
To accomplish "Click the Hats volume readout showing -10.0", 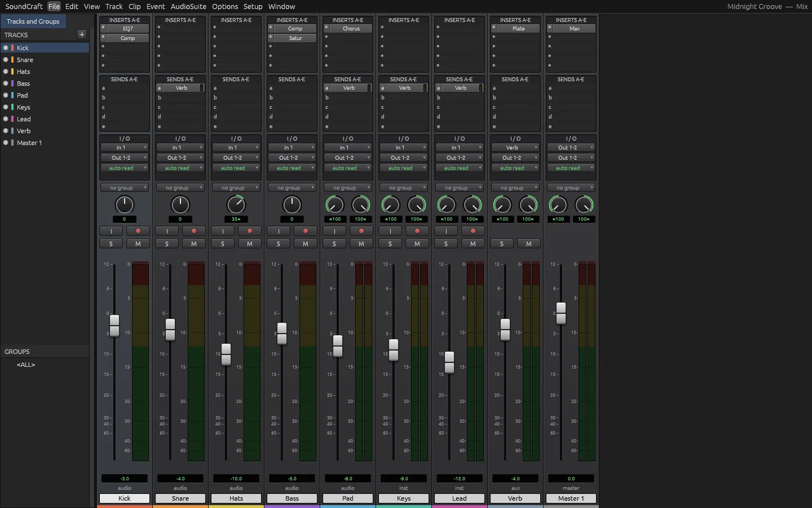I will (236, 479).
